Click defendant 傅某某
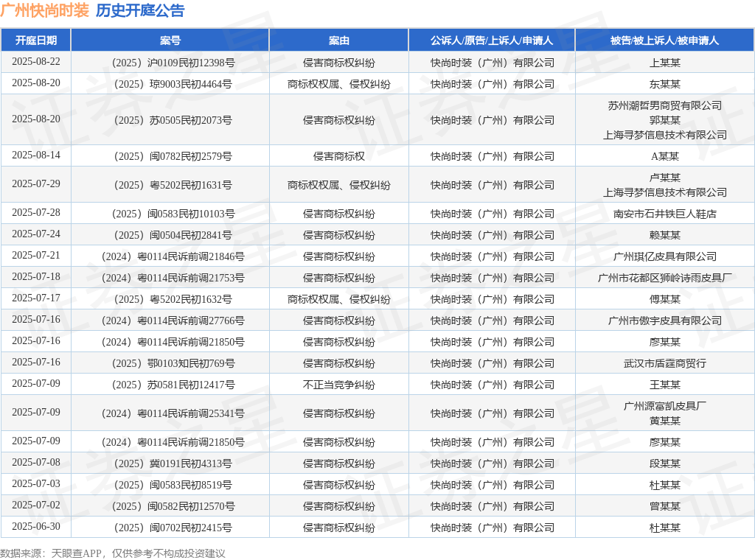 coord(664,299)
